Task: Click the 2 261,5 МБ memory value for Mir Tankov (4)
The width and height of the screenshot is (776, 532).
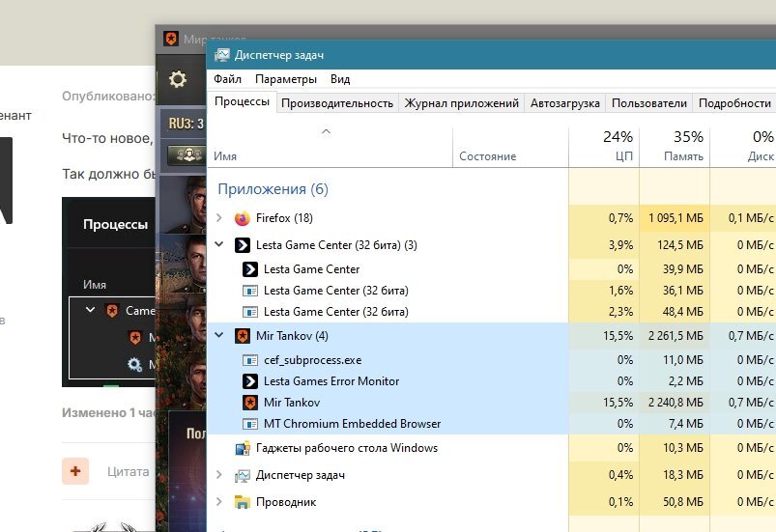Action: point(675,336)
